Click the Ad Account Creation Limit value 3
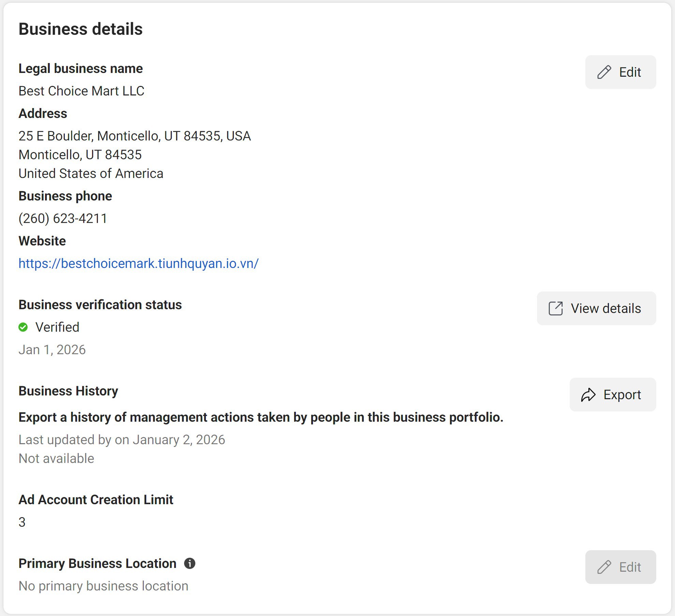 click(22, 522)
